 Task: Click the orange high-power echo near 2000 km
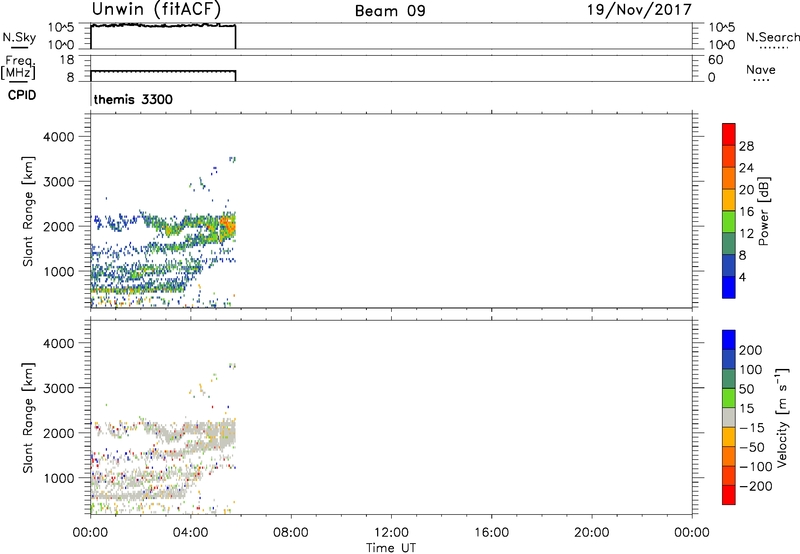click(227, 225)
